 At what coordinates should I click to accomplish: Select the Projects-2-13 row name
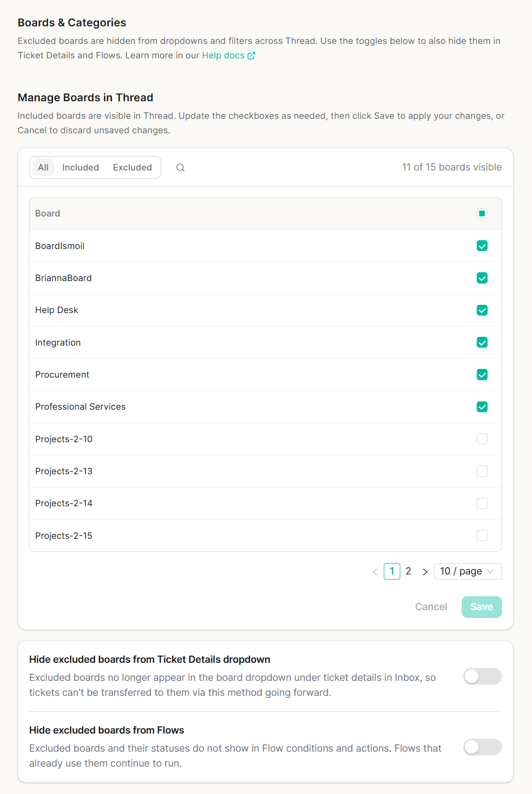[x=64, y=471]
